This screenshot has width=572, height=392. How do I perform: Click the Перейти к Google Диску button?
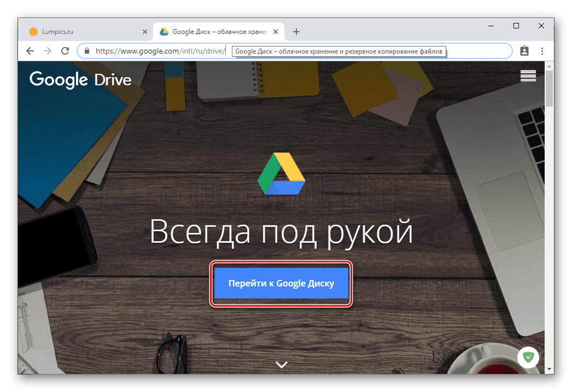[x=281, y=283]
